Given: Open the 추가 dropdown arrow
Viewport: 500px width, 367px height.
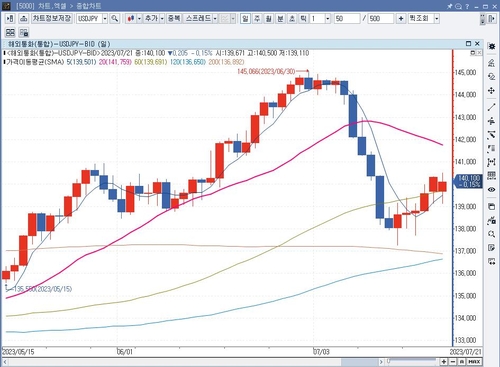Looking at the screenshot, I should click(162, 18).
